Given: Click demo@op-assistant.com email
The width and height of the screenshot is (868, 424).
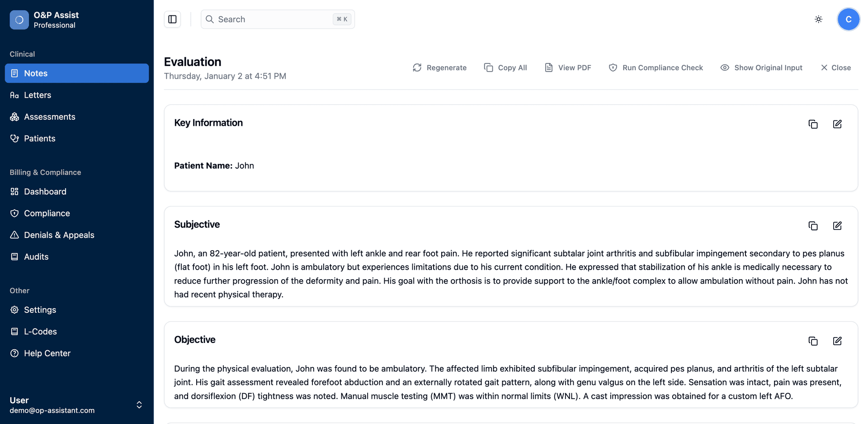Looking at the screenshot, I should [52, 410].
